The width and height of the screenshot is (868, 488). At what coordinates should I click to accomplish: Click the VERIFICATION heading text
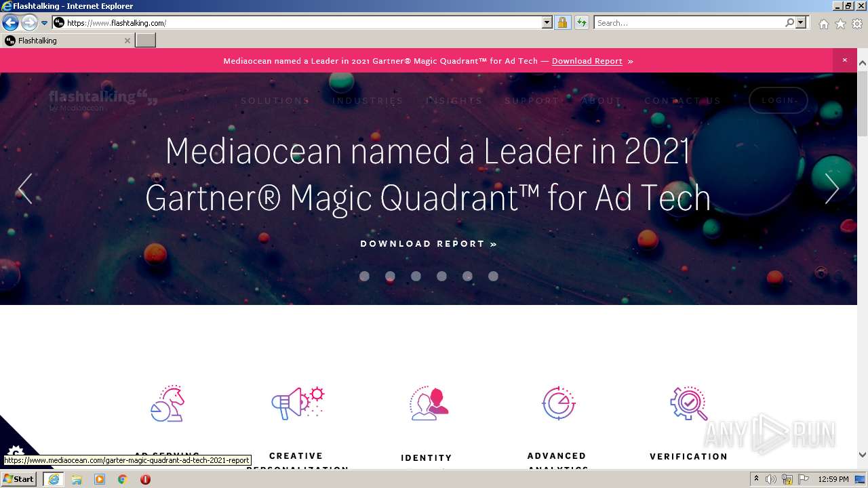[689, 457]
